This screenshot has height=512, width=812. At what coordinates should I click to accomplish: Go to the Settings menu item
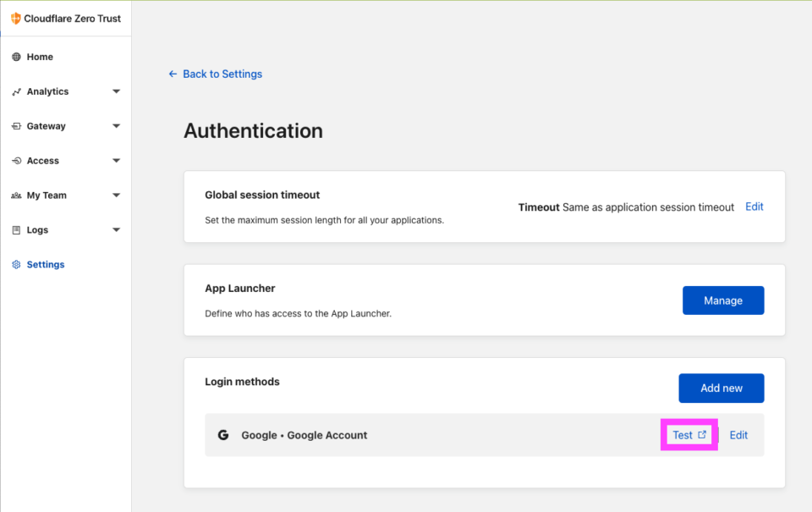click(46, 265)
